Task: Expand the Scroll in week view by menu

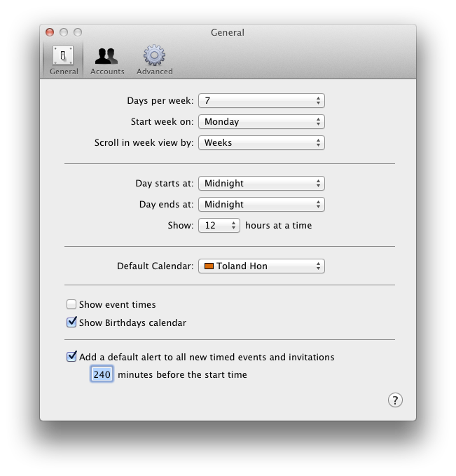Action: tap(261, 143)
